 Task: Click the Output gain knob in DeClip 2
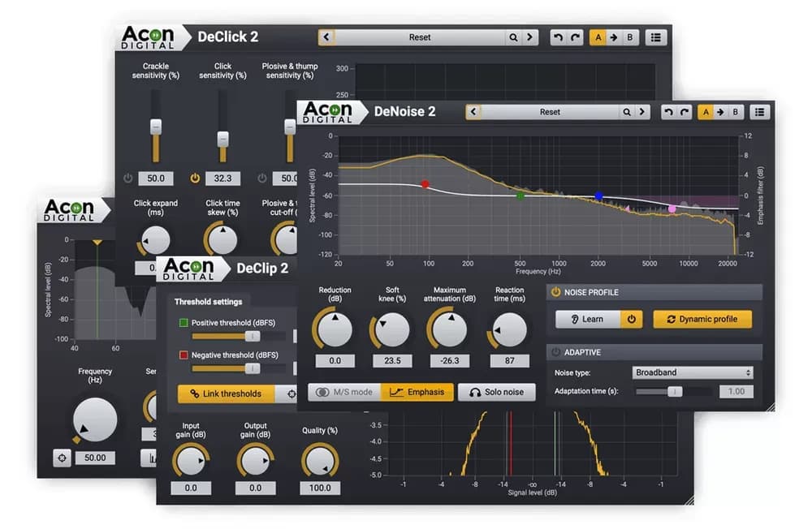tap(255, 460)
